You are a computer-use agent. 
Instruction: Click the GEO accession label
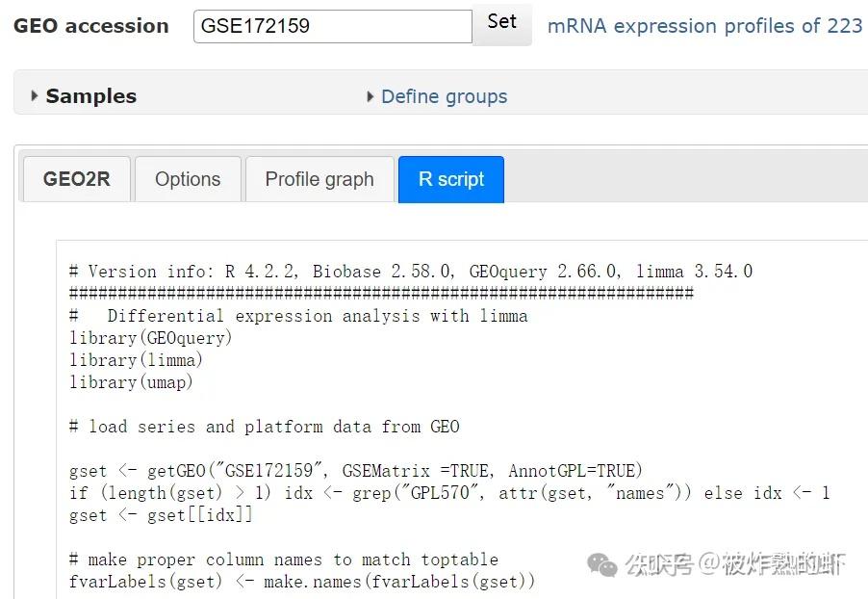pos(90,25)
